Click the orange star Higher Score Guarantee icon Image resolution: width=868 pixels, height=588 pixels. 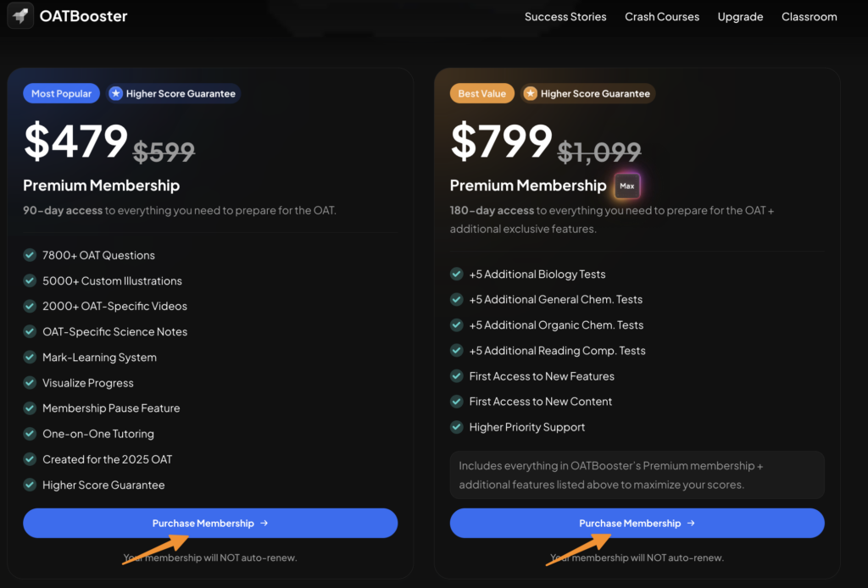531,93
